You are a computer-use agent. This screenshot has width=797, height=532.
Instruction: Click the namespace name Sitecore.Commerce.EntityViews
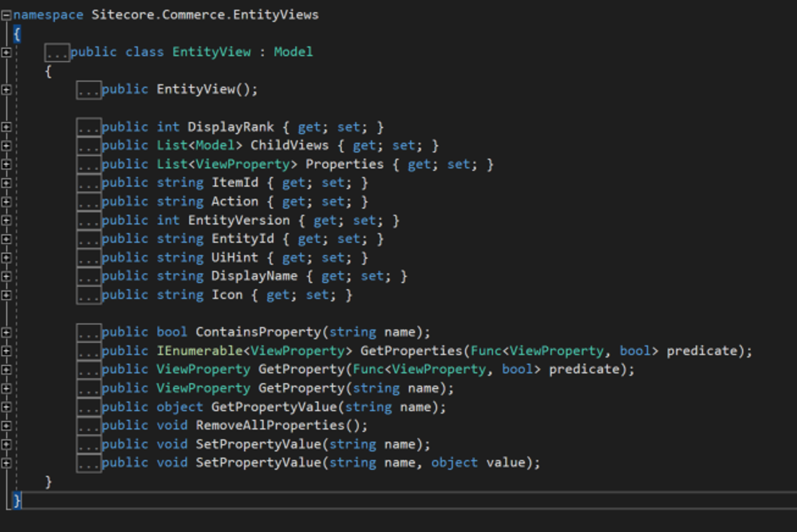tap(205, 15)
